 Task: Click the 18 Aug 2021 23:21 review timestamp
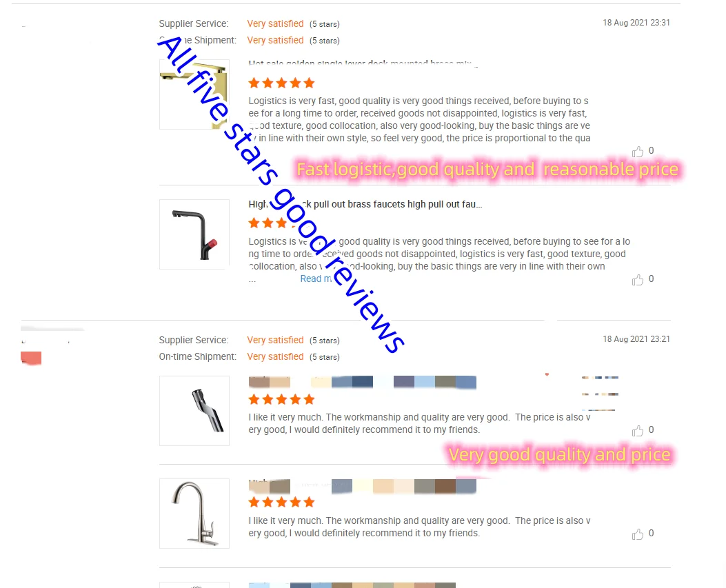[636, 339]
